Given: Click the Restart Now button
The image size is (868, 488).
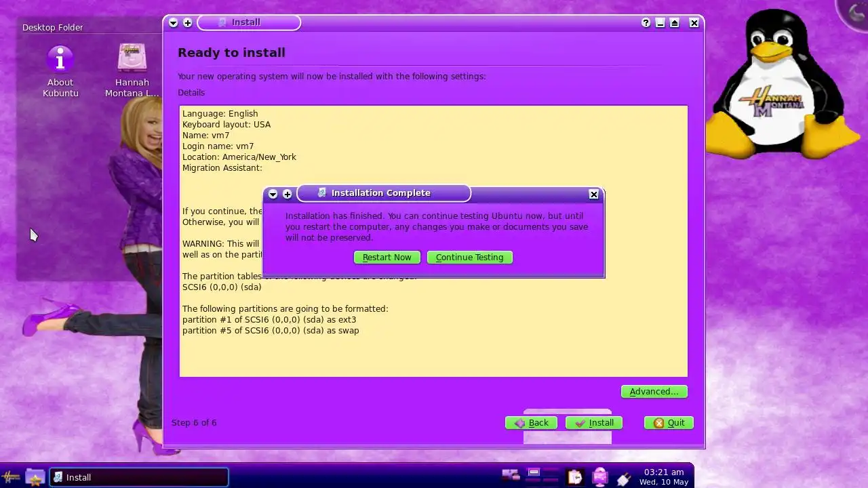Looking at the screenshot, I should [387, 258].
